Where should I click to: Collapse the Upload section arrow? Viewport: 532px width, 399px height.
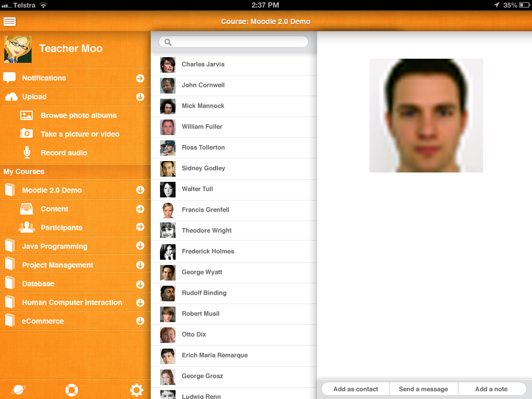tap(140, 97)
